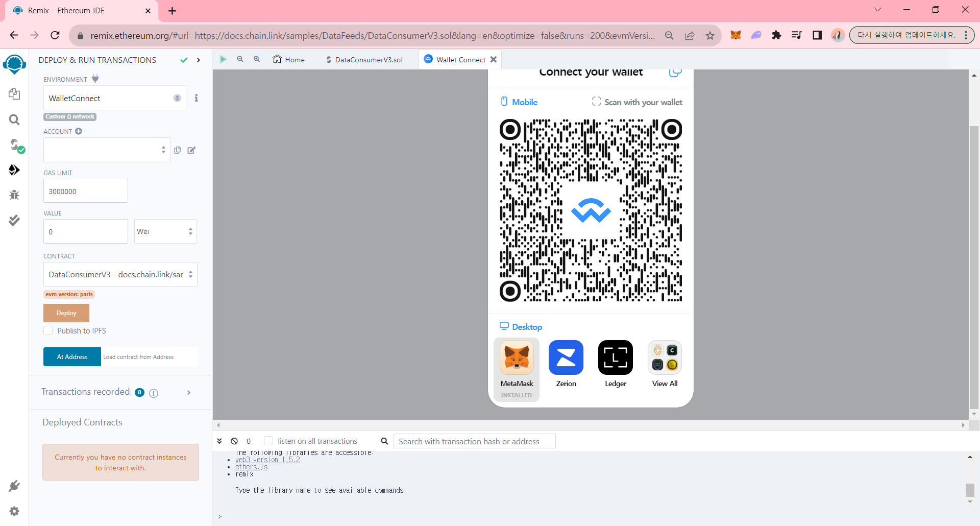Open the File explorer sidebar icon
Screen dimensions: 980x526
coord(14,94)
